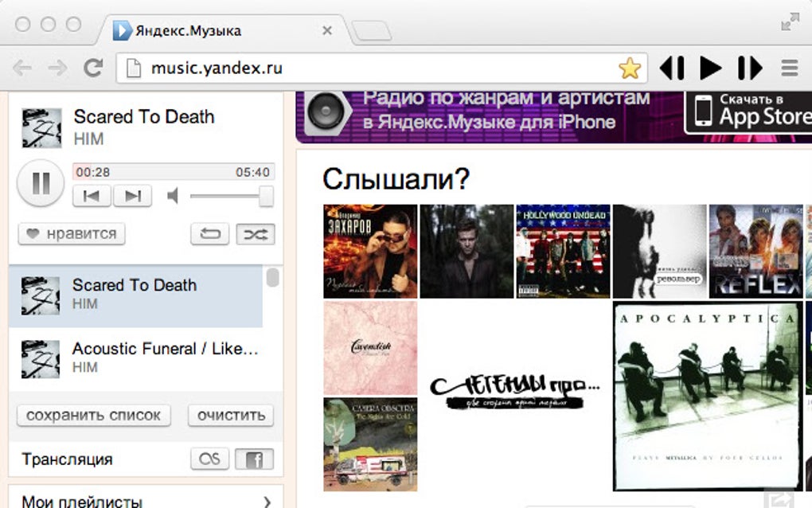Pause the currently playing track
812x508 pixels.
[40, 182]
